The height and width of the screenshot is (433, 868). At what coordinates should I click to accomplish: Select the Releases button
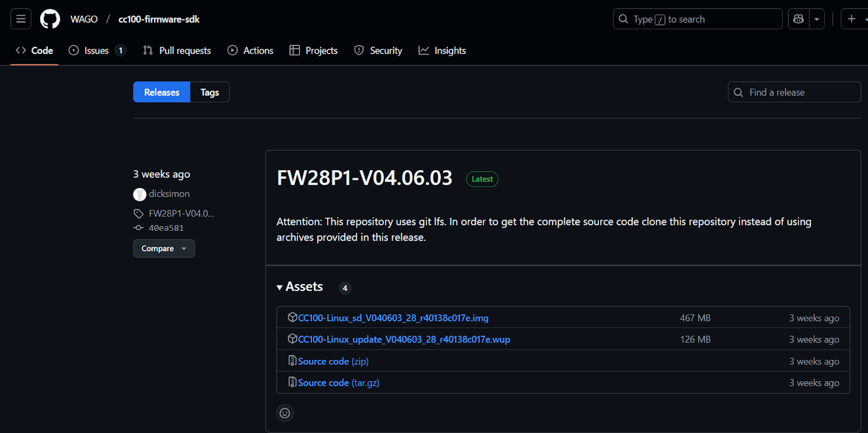pos(162,92)
